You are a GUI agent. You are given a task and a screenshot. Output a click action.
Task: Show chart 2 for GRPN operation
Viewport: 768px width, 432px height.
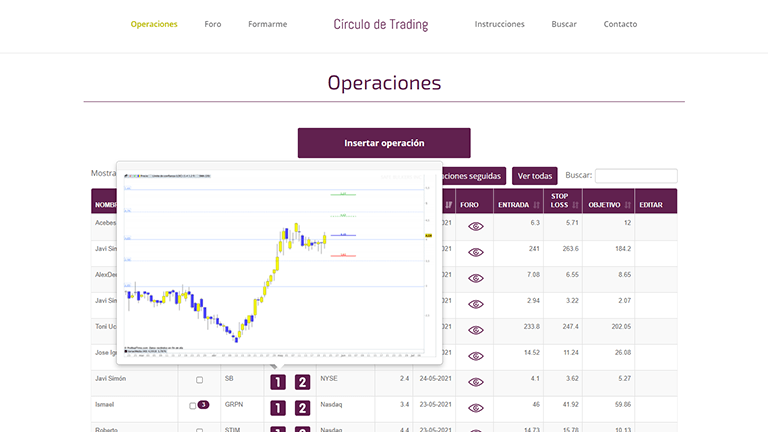tap(302, 408)
